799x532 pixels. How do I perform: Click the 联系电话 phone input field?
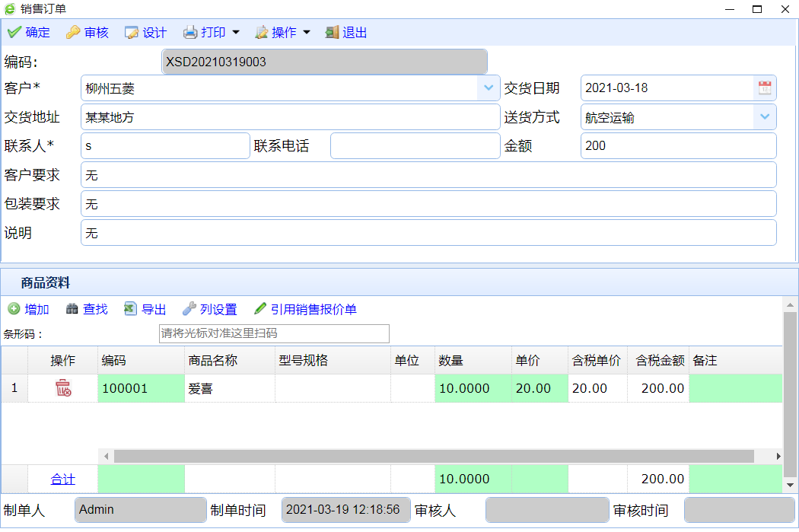[x=415, y=146]
